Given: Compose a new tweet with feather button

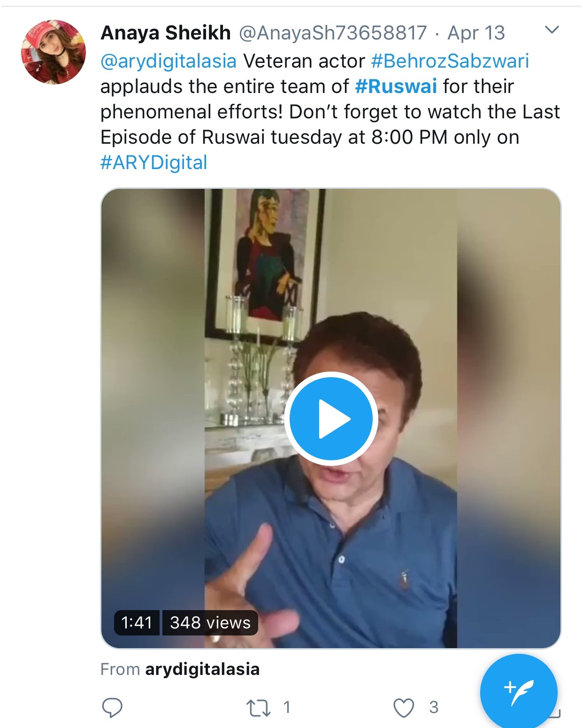Looking at the screenshot, I should click(x=519, y=692).
